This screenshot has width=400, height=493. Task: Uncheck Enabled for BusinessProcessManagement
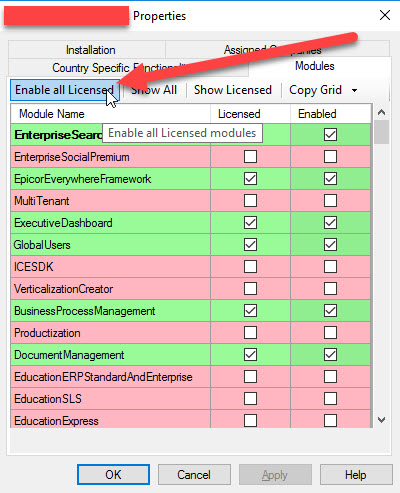[x=330, y=310]
